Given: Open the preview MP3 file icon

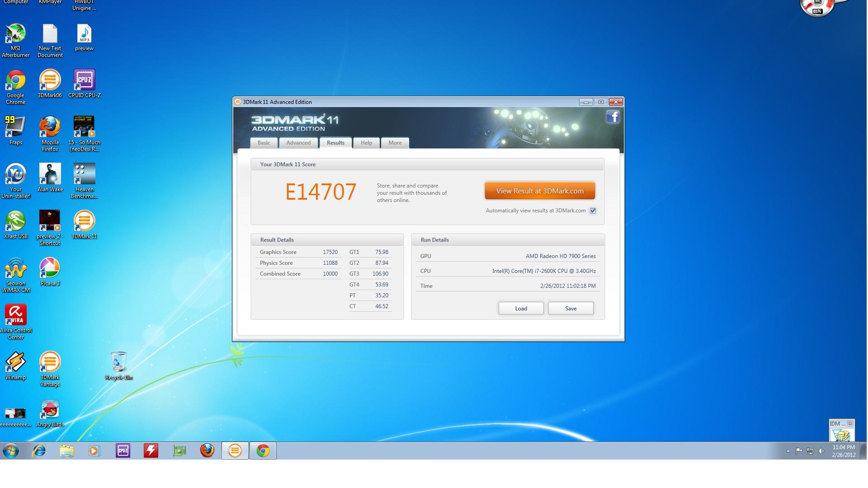Looking at the screenshot, I should coord(84,37).
